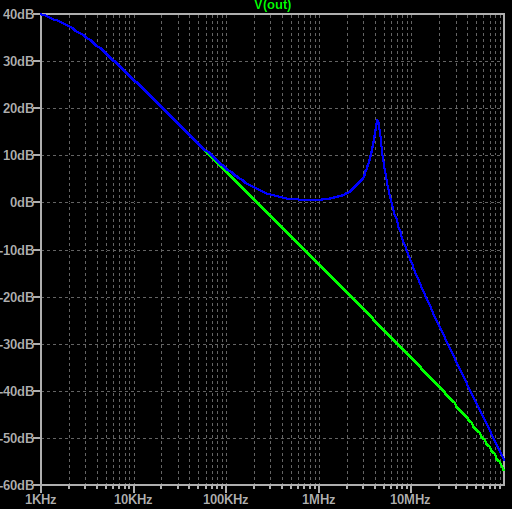Screen dimensions: 512x509
Task: Click the -20dB axis label
Action: click(17, 297)
